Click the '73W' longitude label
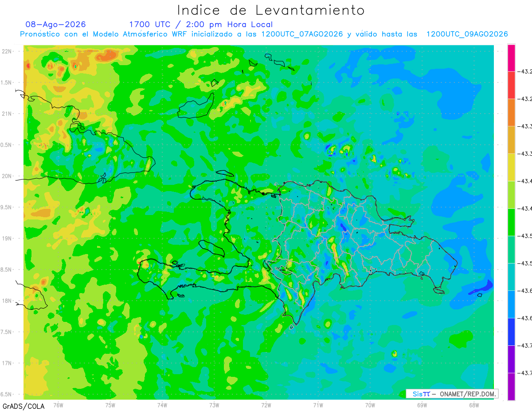Screen dimensions: 532x411 (214, 405)
